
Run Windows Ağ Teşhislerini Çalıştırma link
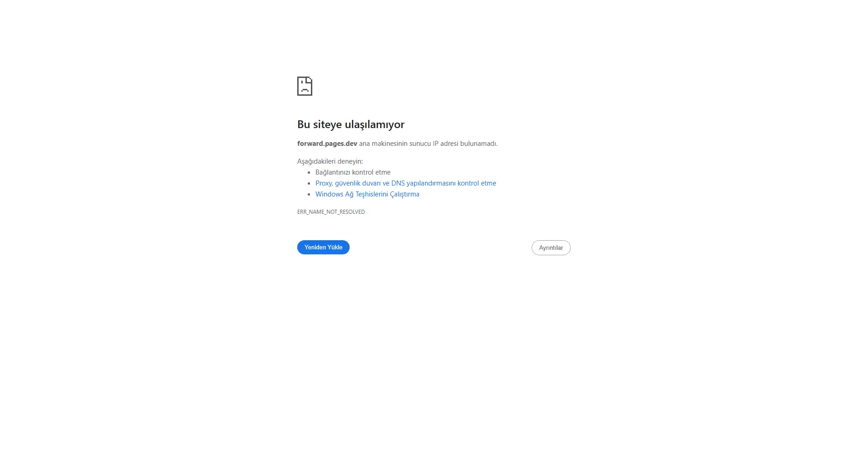pos(367,194)
